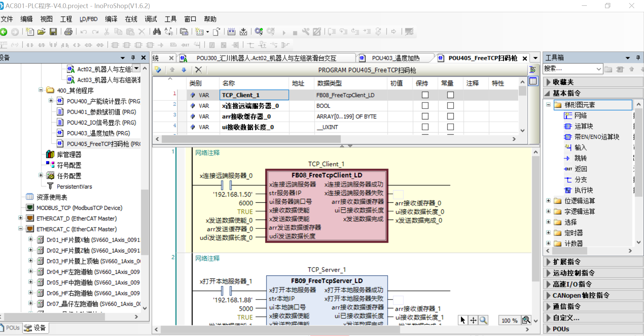Click the device tree horizontal scrollbar
This screenshot has width=644, height=336.
pyautogui.click(x=54, y=317)
